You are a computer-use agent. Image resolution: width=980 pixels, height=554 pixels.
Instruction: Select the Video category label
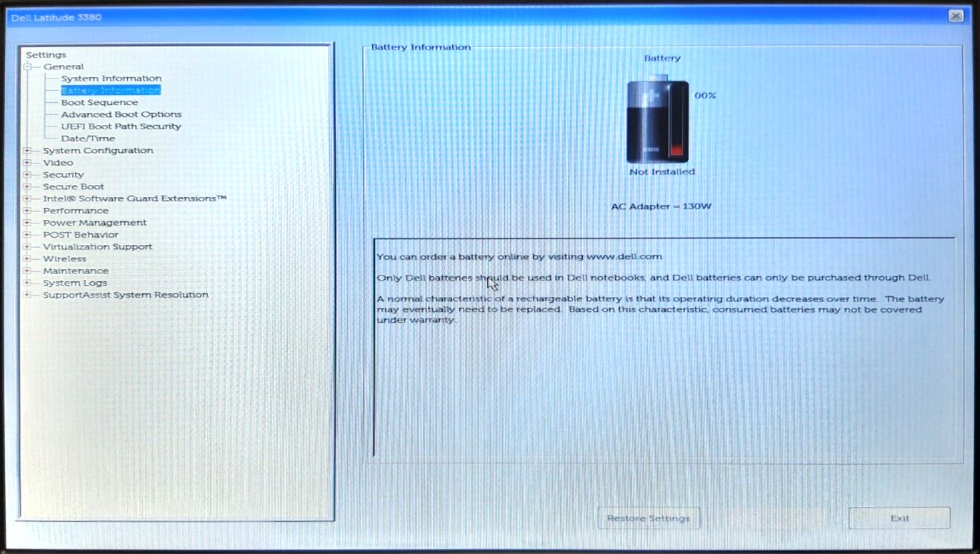click(x=58, y=163)
